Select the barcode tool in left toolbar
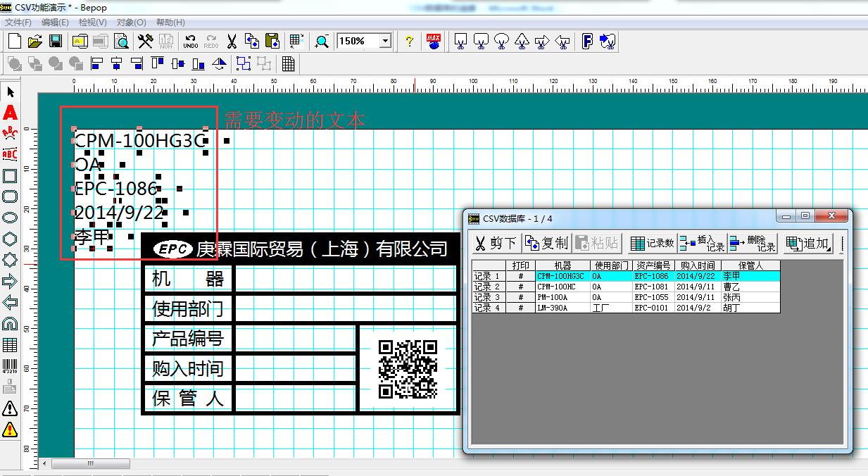 click(x=10, y=365)
